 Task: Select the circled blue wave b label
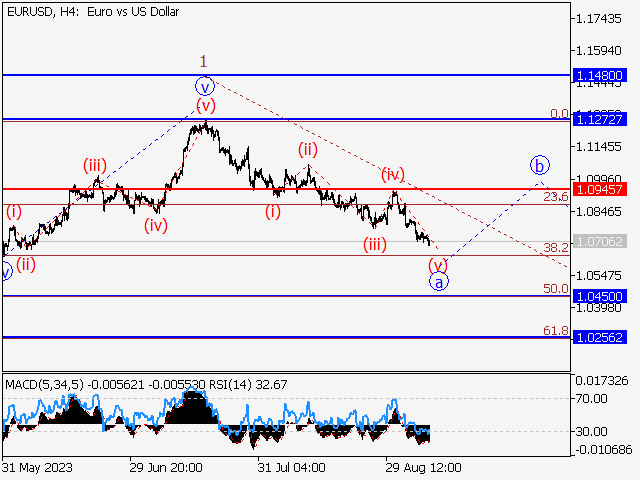coord(540,165)
